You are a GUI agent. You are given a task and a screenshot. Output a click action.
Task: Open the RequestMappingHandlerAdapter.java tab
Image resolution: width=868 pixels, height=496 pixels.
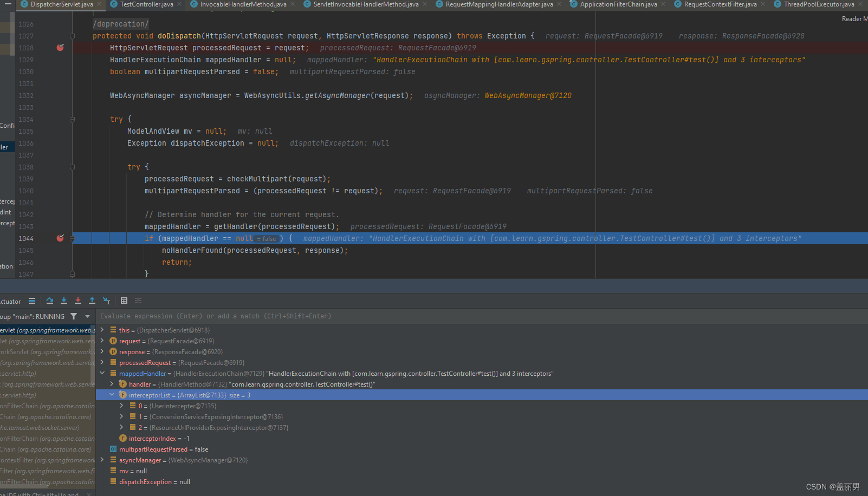pos(499,4)
